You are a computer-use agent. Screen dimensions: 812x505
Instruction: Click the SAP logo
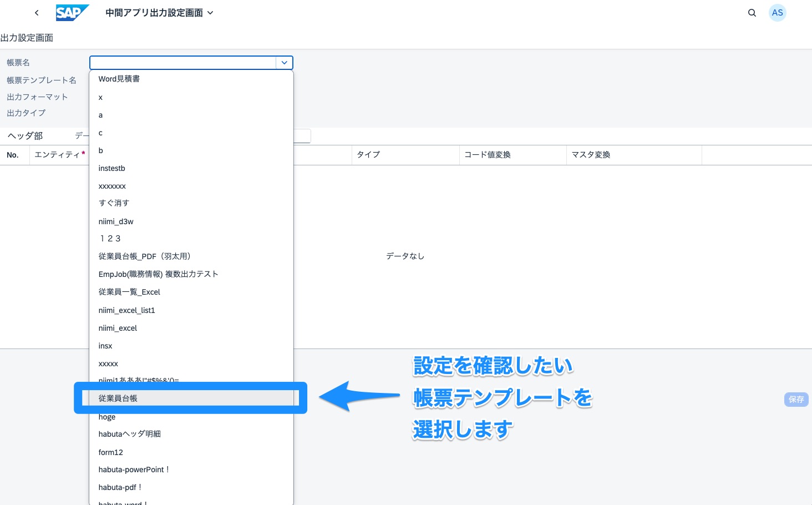[x=72, y=13]
